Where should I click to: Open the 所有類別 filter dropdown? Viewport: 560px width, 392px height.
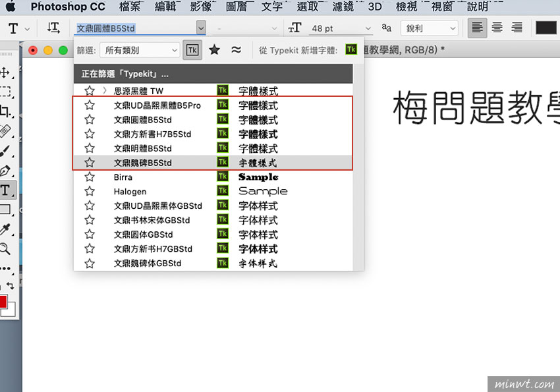(x=139, y=50)
